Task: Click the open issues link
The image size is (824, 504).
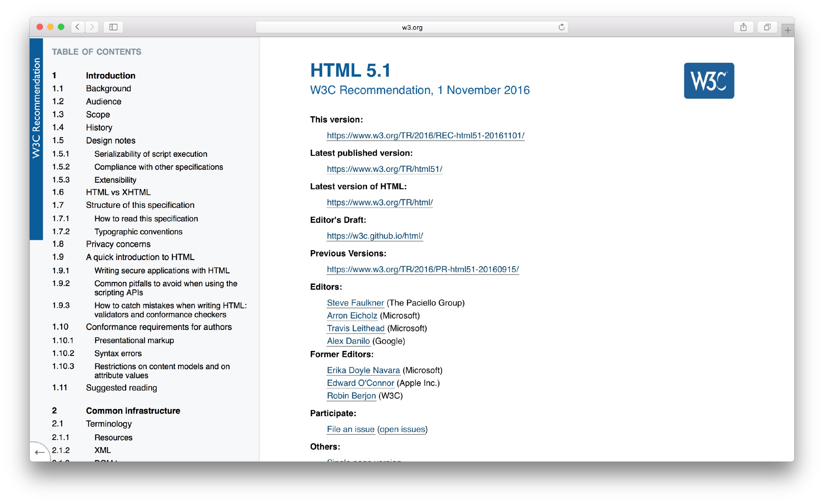Action: (402, 429)
